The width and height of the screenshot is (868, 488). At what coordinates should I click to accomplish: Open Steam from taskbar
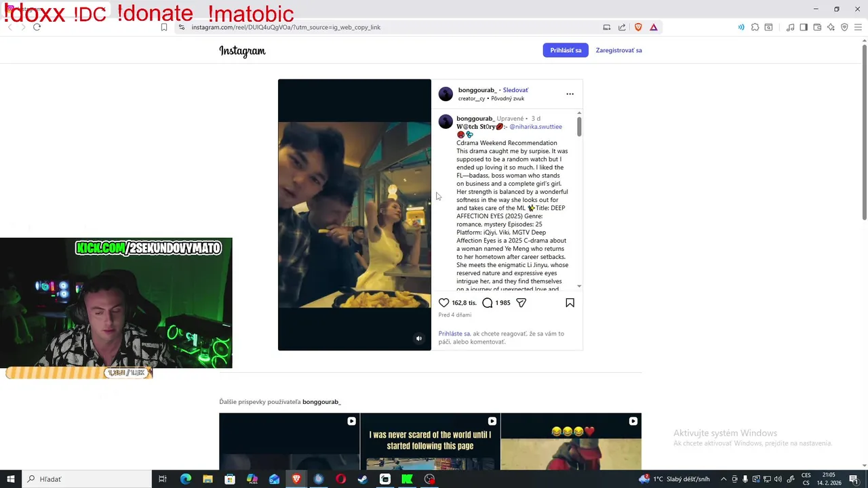point(363,479)
